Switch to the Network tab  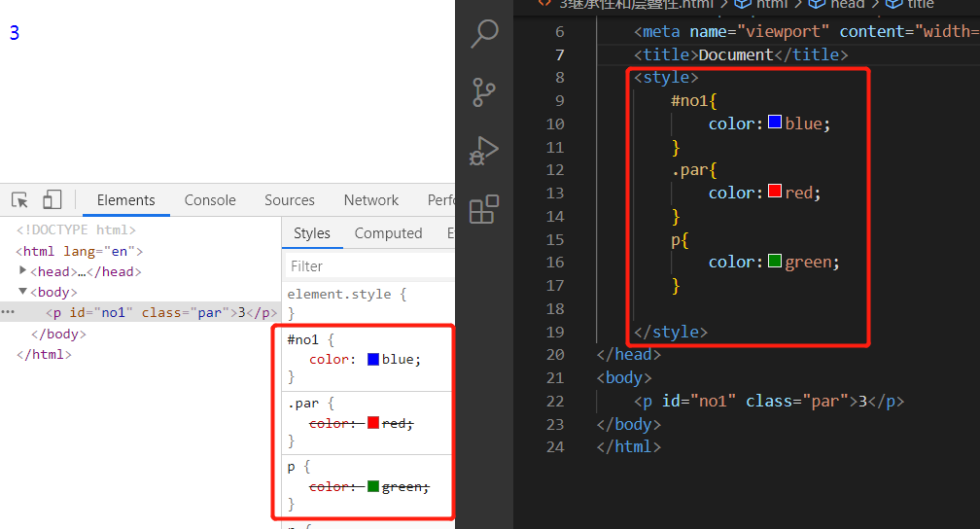pos(371,200)
